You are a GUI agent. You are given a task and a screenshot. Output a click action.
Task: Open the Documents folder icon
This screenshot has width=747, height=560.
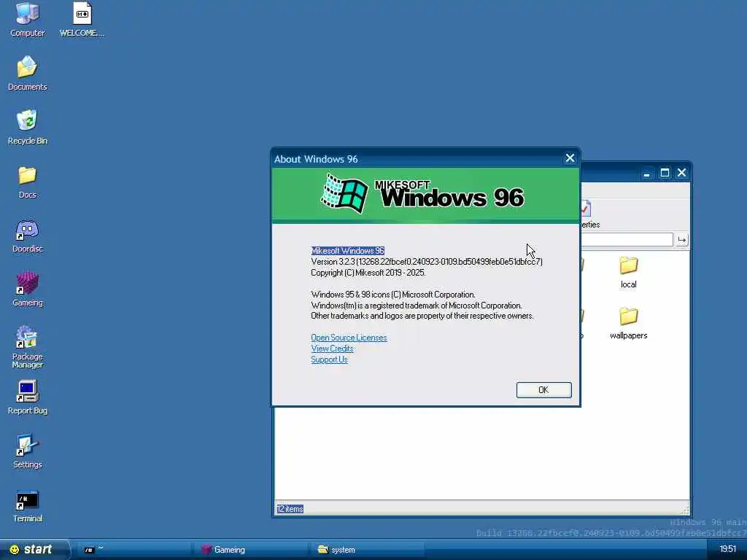click(x=27, y=73)
